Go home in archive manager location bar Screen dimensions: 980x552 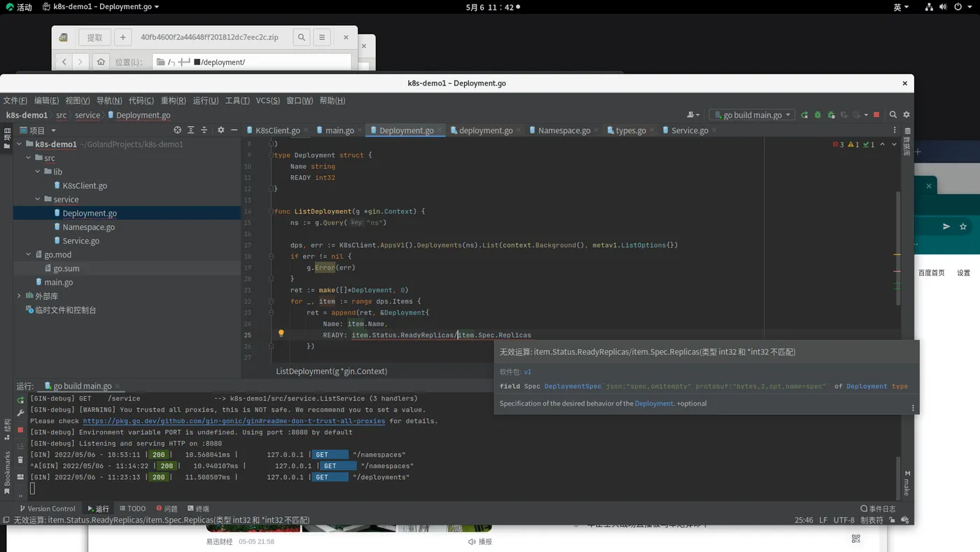101,62
